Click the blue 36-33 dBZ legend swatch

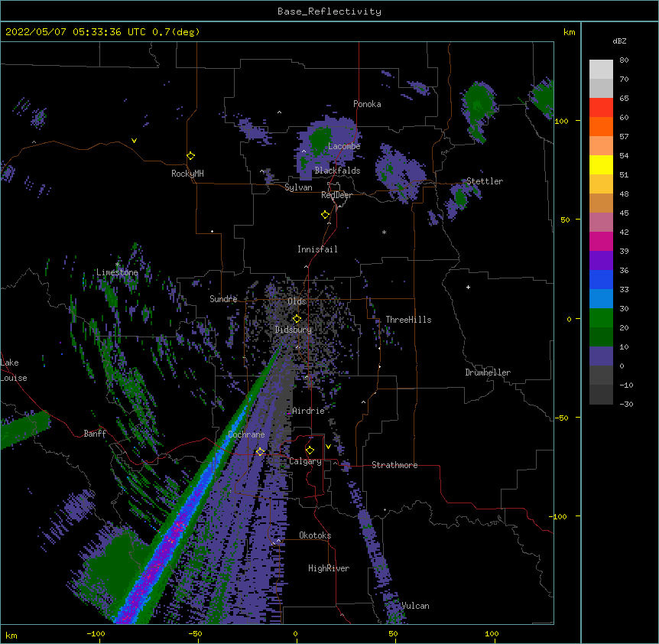pos(601,280)
